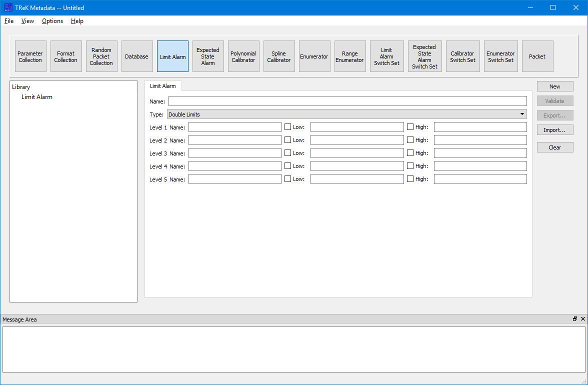
Task: Select the Expected State Alarm button
Action: [208, 56]
